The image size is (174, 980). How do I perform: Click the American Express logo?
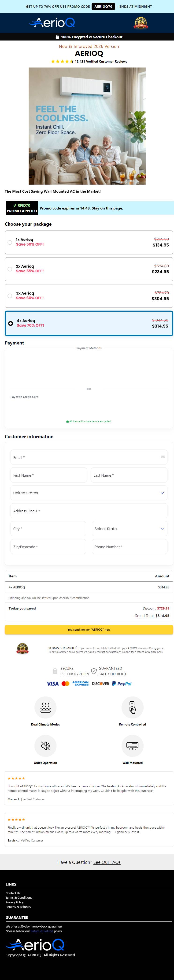pyautogui.click(x=80, y=684)
